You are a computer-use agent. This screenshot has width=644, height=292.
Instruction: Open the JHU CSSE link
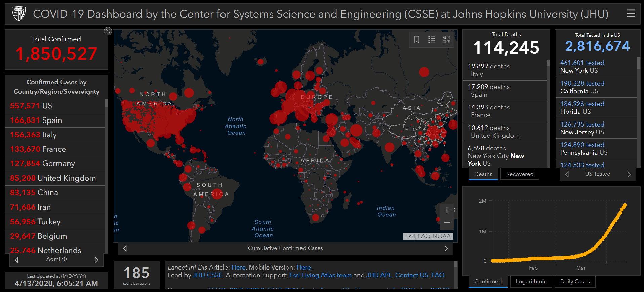coord(208,275)
